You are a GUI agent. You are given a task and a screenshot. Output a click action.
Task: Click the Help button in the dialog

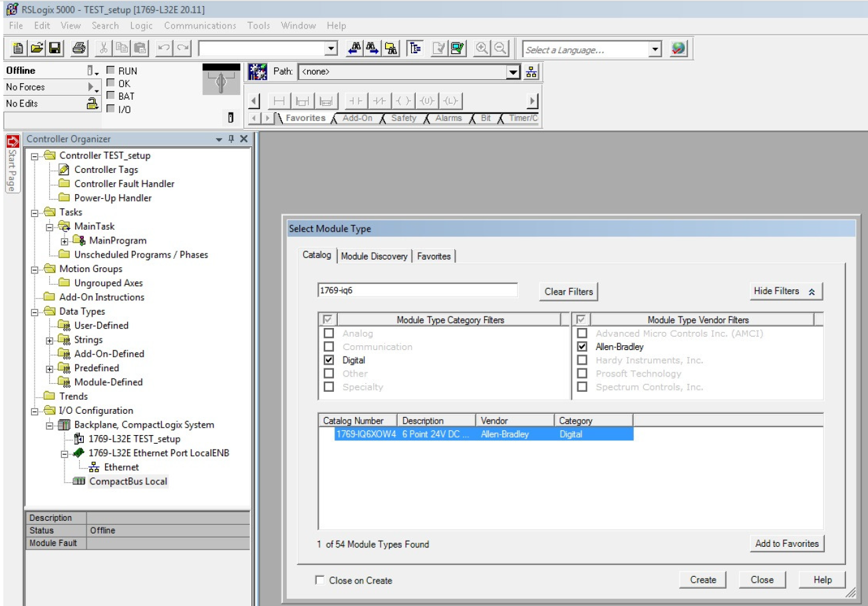(823, 580)
